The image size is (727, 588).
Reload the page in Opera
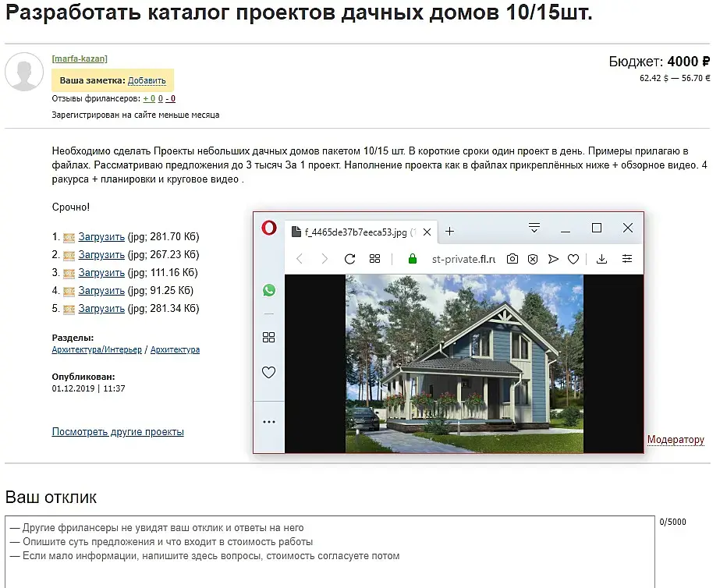pyautogui.click(x=350, y=259)
